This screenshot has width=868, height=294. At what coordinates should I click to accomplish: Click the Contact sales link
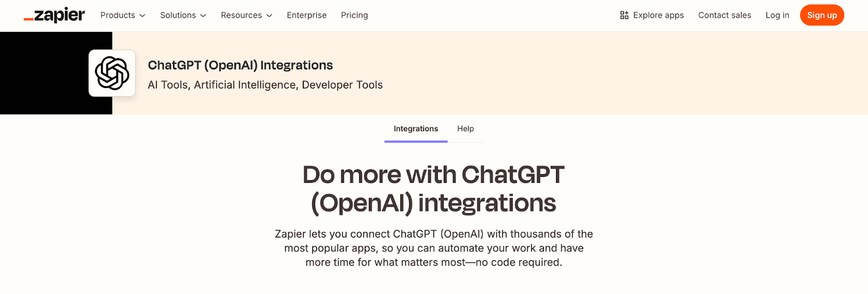point(724,15)
